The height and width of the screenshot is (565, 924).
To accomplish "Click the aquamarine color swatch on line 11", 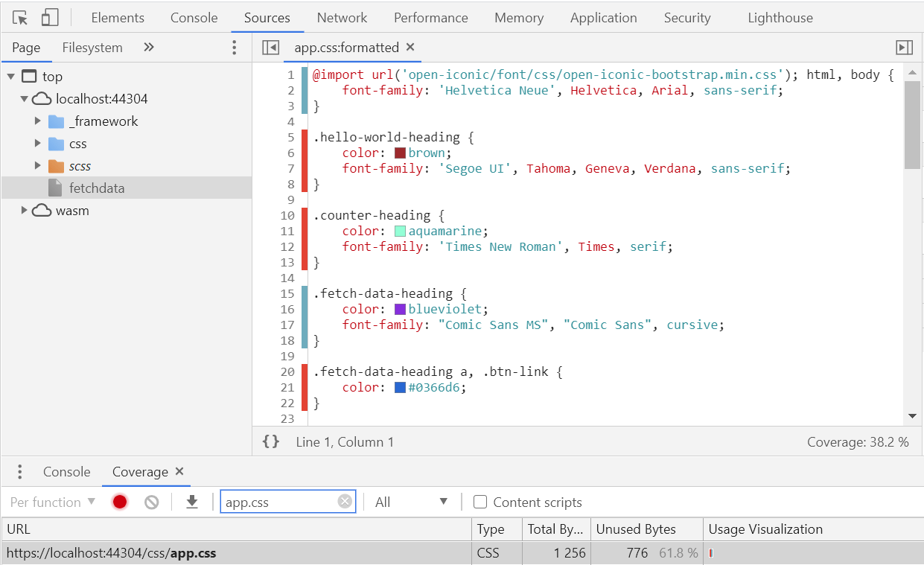I will (399, 231).
